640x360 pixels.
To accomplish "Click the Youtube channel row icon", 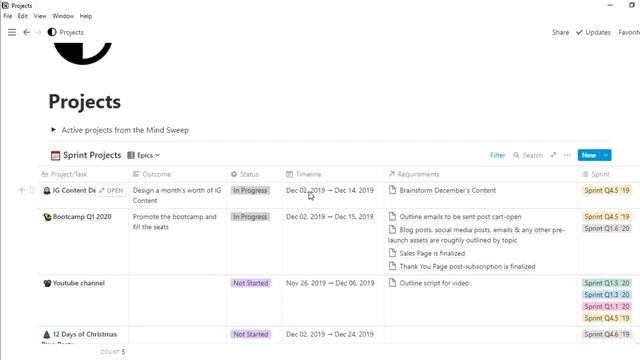I will [x=47, y=283].
